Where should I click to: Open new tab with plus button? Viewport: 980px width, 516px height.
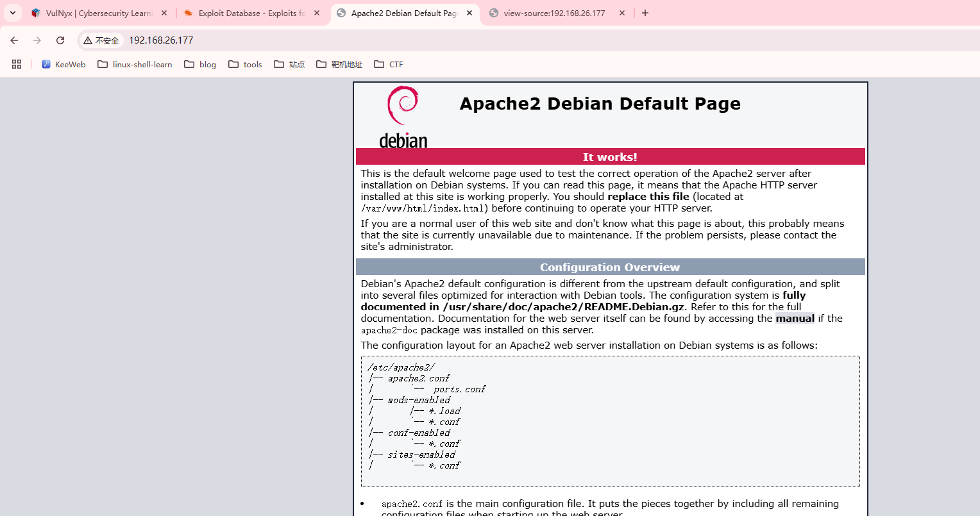click(x=645, y=13)
